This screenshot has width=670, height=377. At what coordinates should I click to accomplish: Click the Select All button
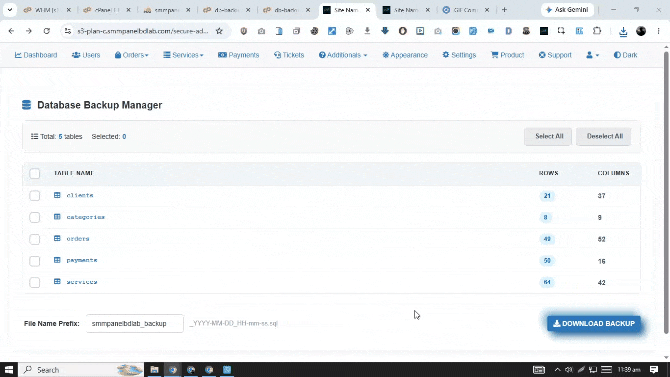tap(548, 136)
